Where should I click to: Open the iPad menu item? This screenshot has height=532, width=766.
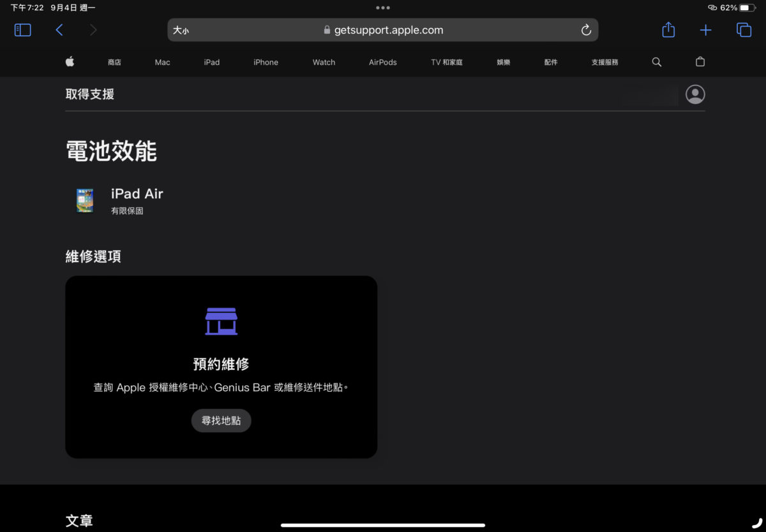(x=212, y=63)
